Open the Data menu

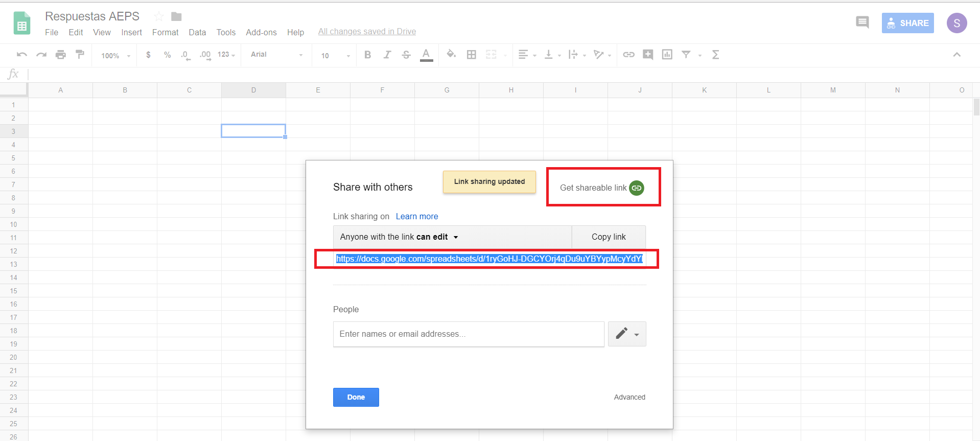197,32
